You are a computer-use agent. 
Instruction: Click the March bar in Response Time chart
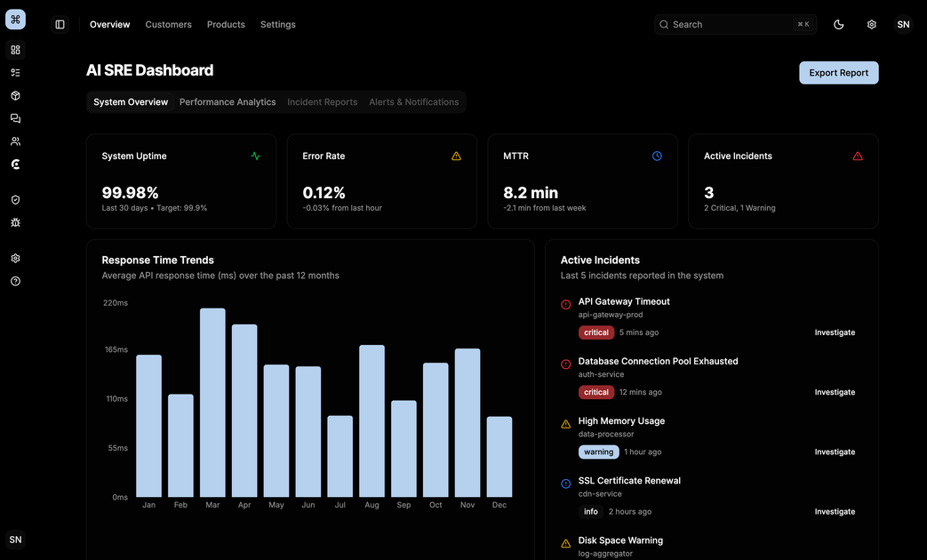click(x=212, y=403)
